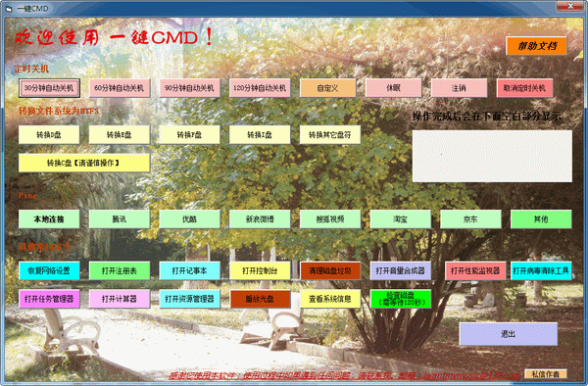Launch 打开性能监视器 performance monitor
The width and height of the screenshot is (588, 386).
(x=475, y=270)
